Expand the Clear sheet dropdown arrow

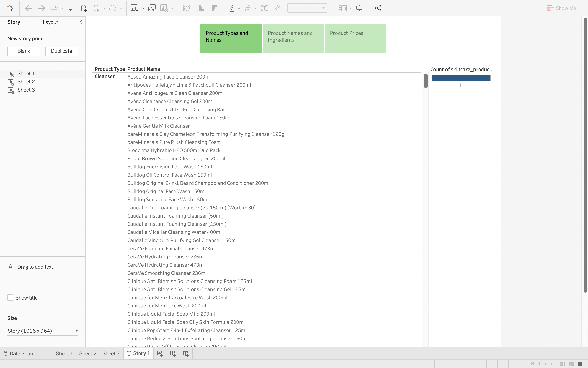(x=173, y=9)
